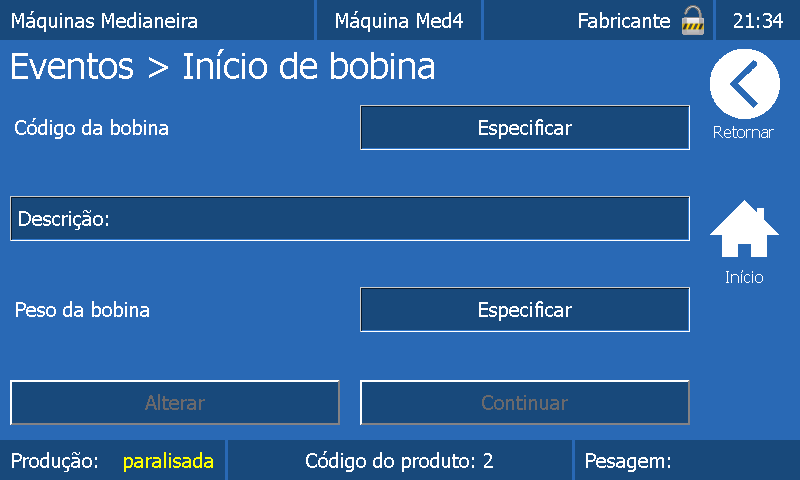Click the Retornar text label

(x=743, y=133)
